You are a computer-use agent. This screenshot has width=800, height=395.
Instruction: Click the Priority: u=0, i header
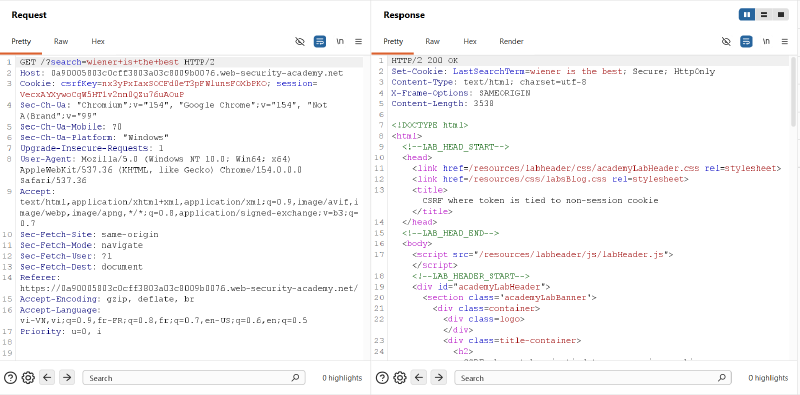[x=61, y=331]
